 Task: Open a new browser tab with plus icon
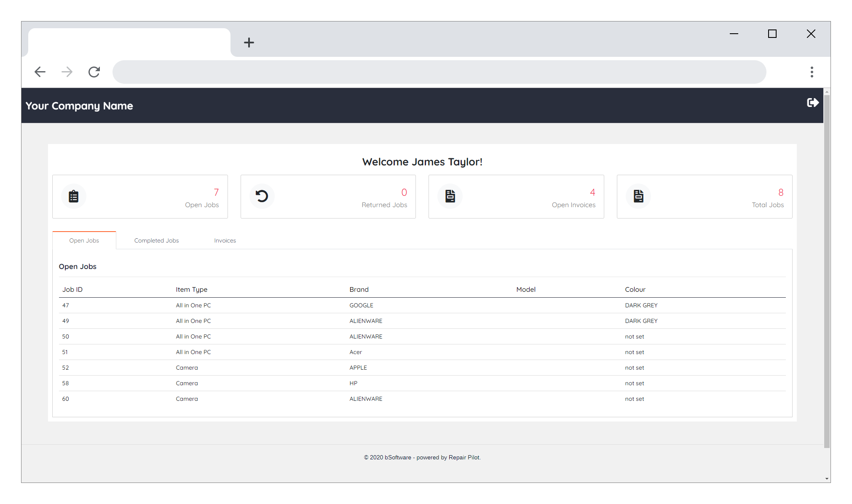(249, 43)
